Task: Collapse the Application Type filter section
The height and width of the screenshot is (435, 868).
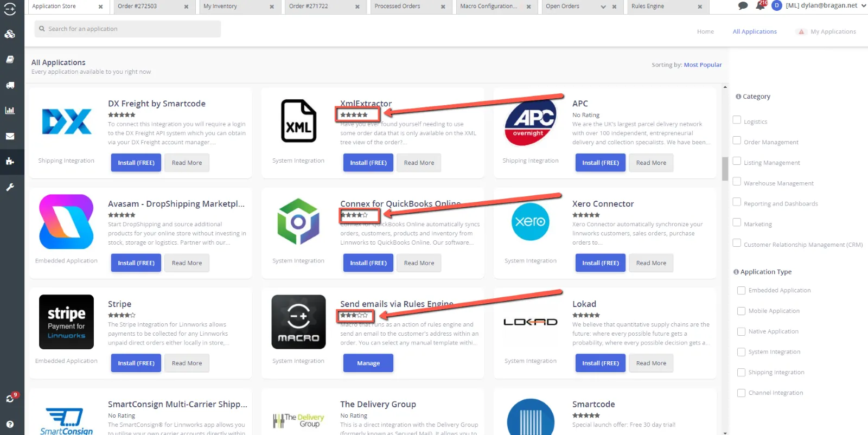Action: point(762,272)
